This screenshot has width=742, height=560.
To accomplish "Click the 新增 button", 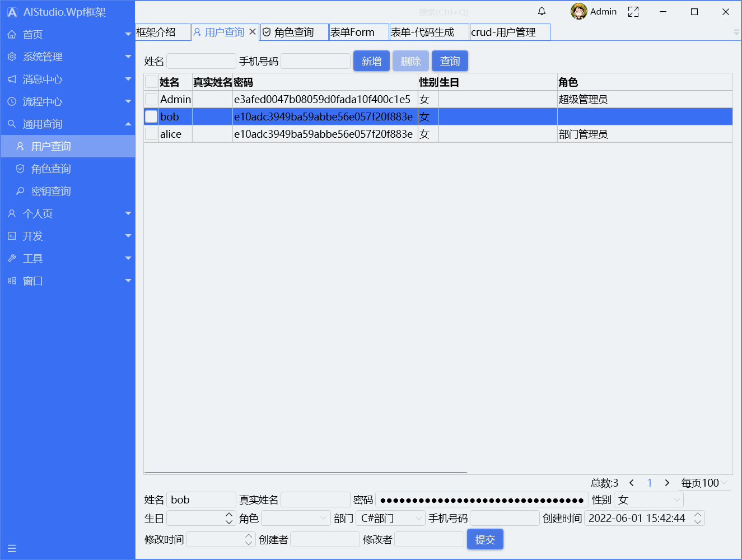I will coord(371,61).
